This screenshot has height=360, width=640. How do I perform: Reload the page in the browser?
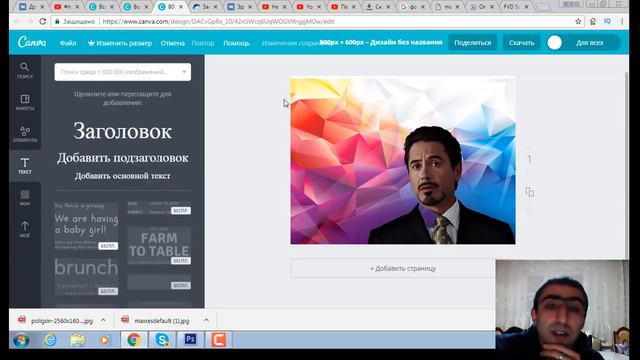(42, 21)
